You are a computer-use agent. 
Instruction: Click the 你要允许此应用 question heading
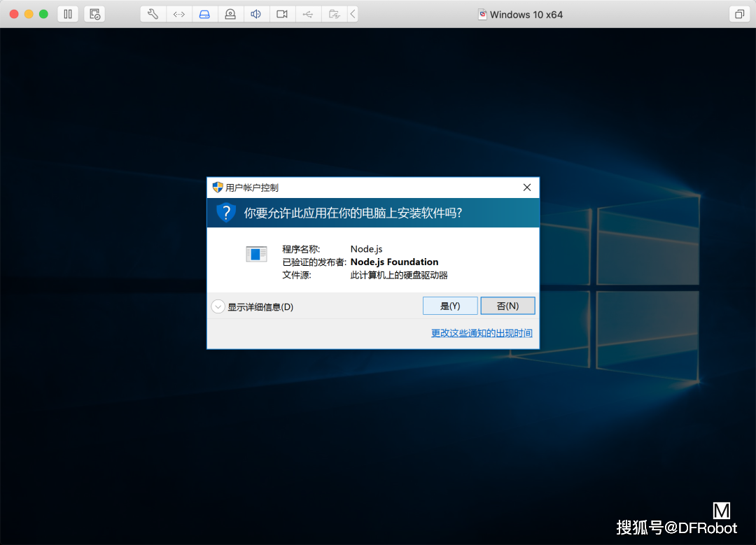pyautogui.click(x=353, y=213)
